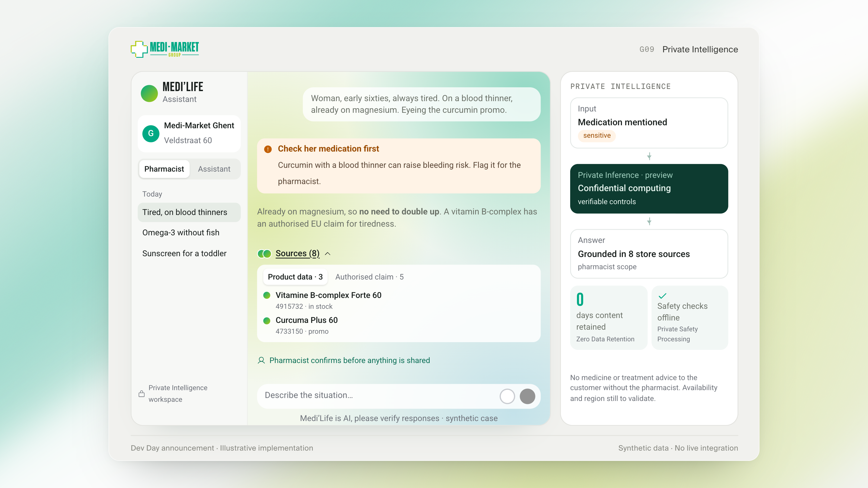
Task: Click the Sources (8) link
Action: (297, 253)
